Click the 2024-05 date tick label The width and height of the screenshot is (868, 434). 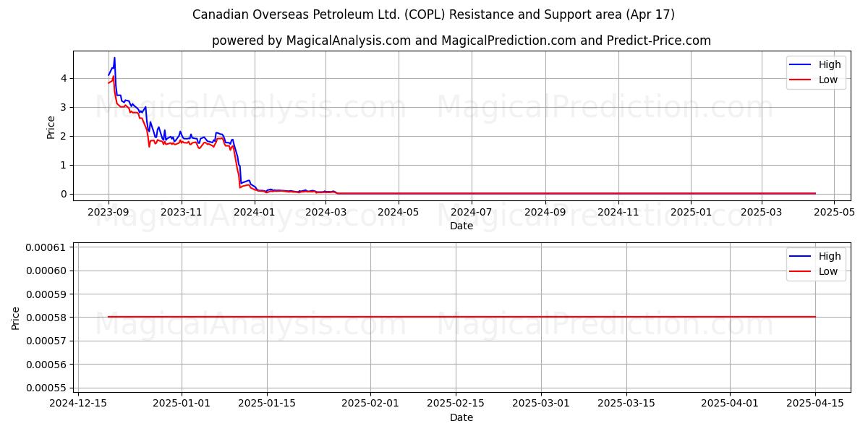(399, 211)
